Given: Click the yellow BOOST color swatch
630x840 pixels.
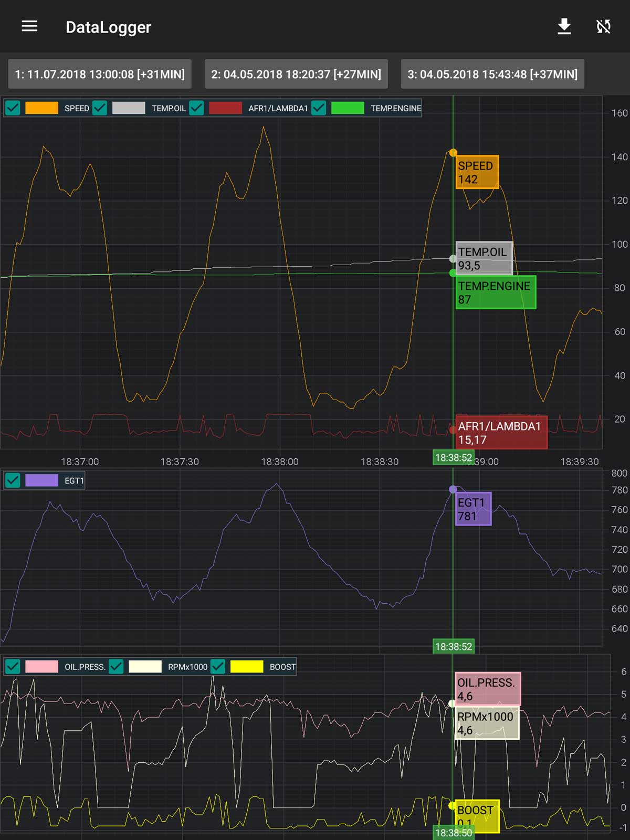Looking at the screenshot, I should 247,667.
